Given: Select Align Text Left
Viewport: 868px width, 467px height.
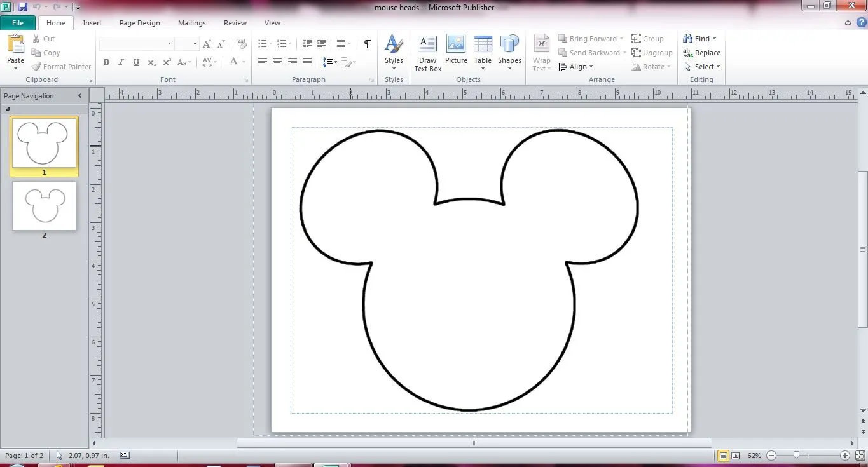Looking at the screenshot, I should [x=262, y=62].
